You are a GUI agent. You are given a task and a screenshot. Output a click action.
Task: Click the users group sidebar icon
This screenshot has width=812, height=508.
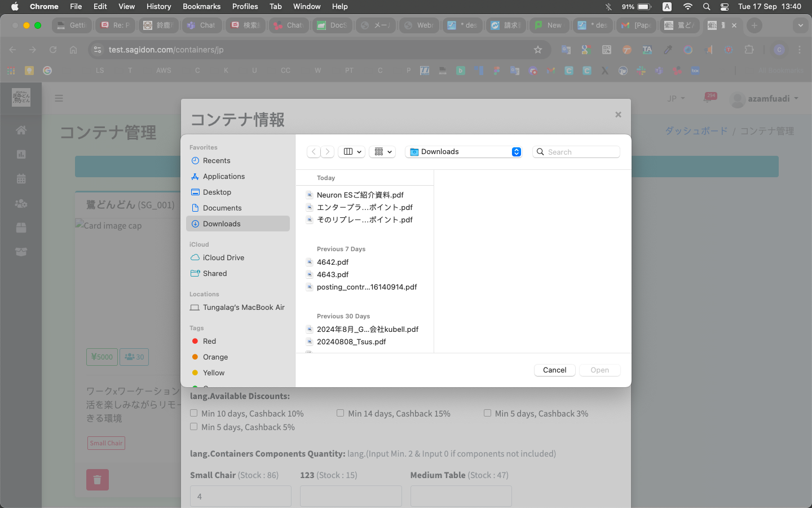(x=21, y=203)
